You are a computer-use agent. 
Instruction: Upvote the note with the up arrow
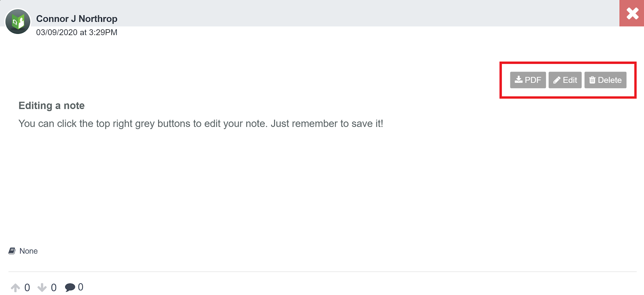[x=15, y=288]
